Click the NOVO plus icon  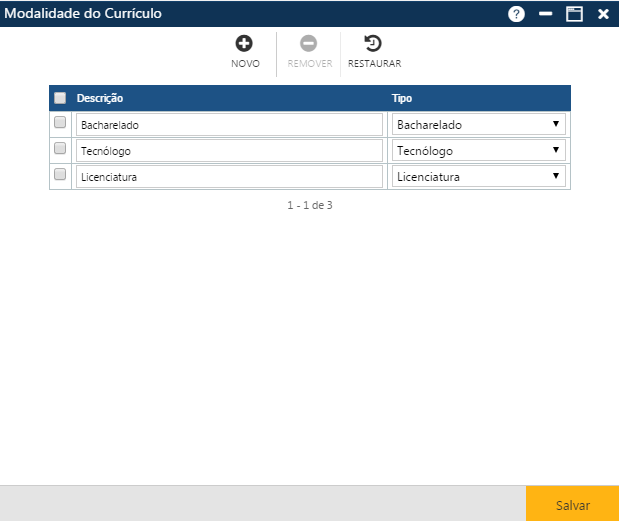pos(244,44)
